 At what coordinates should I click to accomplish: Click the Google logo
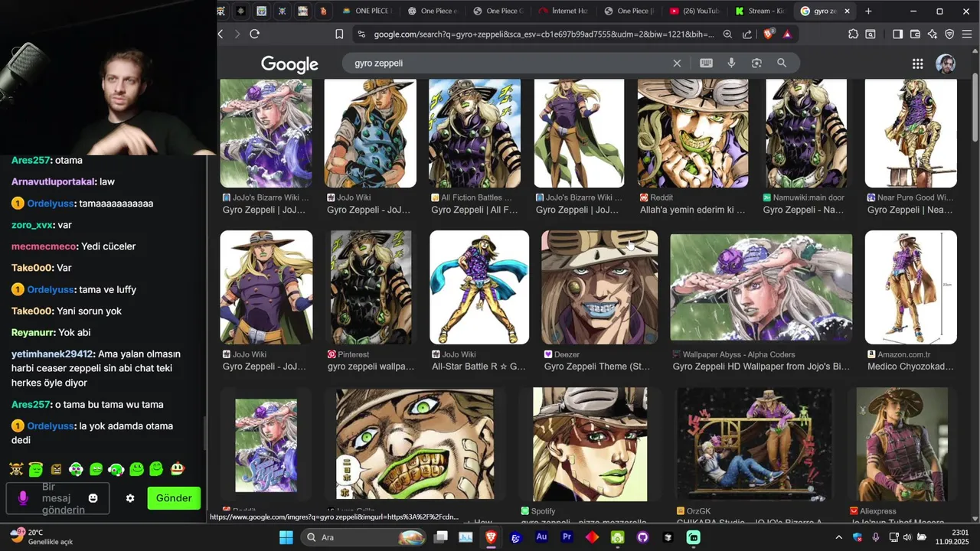tap(289, 64)
